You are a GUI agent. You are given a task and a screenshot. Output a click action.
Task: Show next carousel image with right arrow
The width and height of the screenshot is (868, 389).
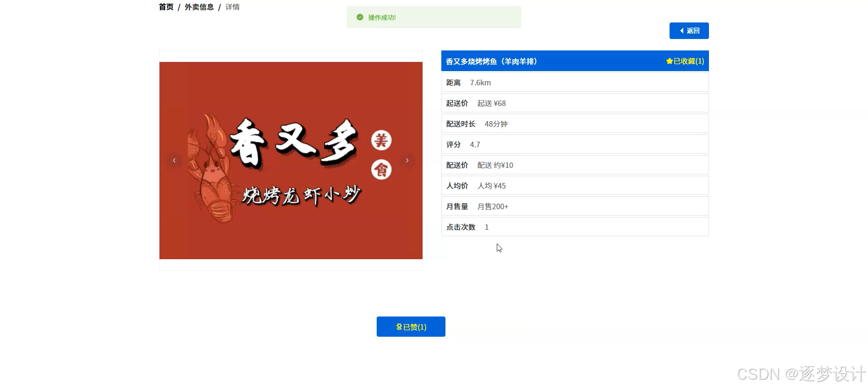click(x=407, y=161)
